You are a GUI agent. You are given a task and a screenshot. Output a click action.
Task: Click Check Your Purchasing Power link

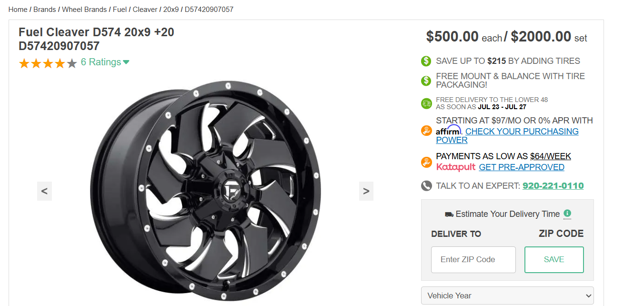tap(507, 135)
